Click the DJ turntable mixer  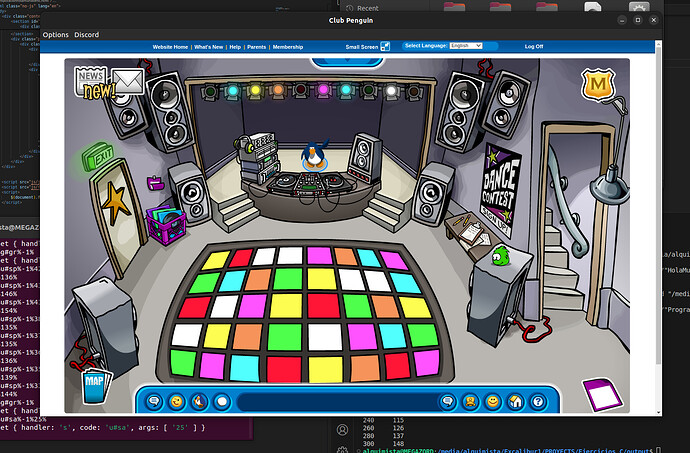tap(311, 183)
